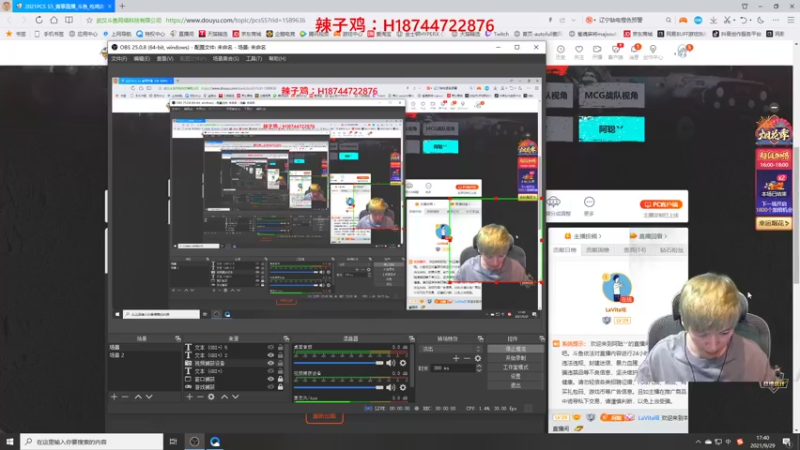The width and height of the screenshot is (800, 450).
Task: Open Task View in the taskbar
Action: pos(173,441)
